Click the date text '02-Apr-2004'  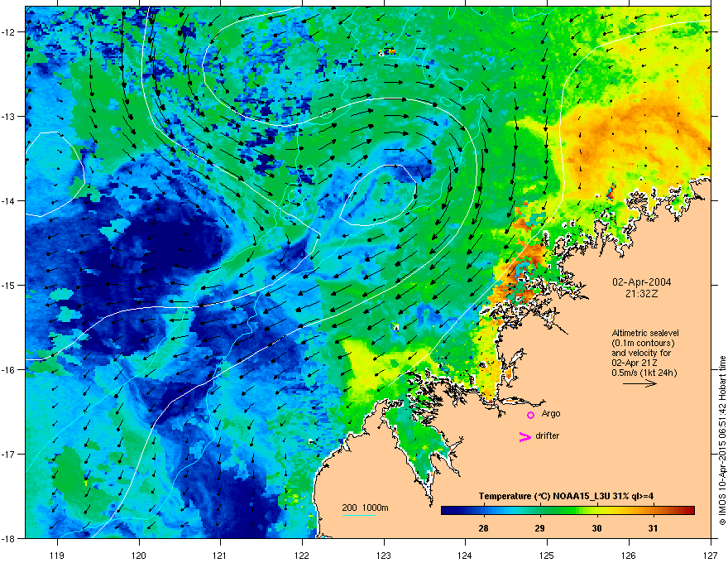642,282
